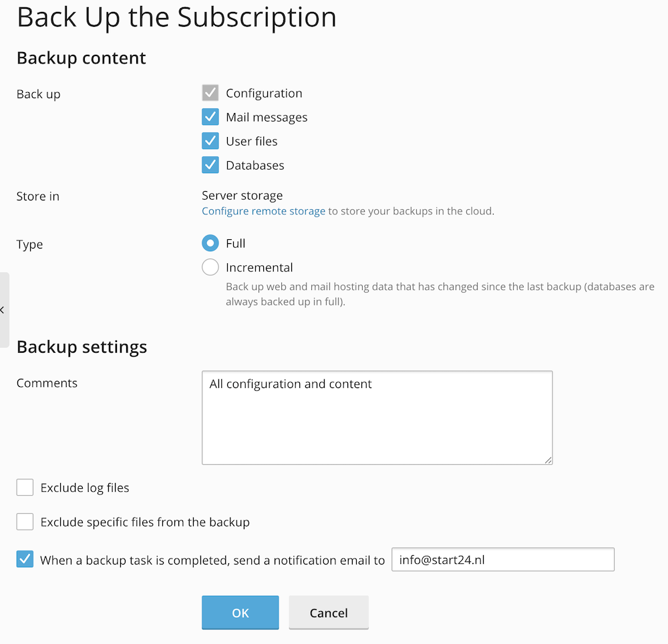This screenshot has width=668, height=644.
Task: Uncheck the Mail messages checkbox
Action: click(x=210, y=117)
